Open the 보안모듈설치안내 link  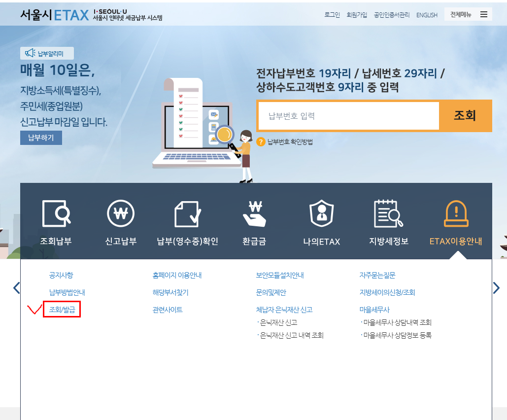pyautogui.click(x=280, y=275)
